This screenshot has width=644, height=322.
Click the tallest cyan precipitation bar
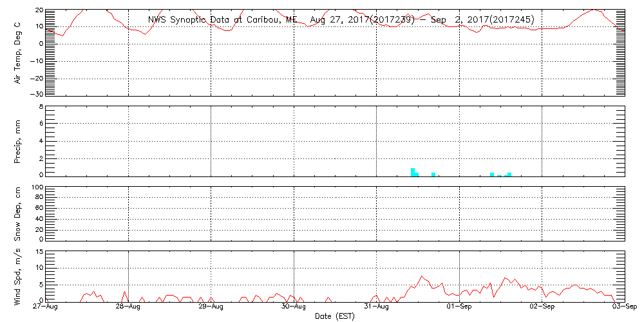(x=413, y=172)
